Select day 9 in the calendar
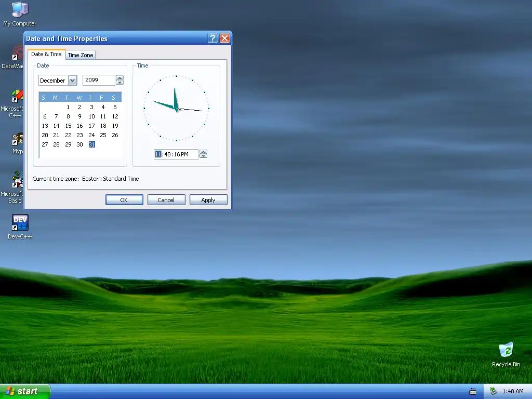The image size is (532, 399). (79, 116)
